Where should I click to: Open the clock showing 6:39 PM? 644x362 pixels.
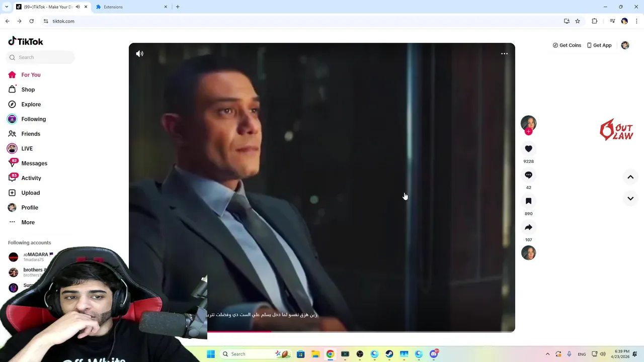[x=621, y=354]
